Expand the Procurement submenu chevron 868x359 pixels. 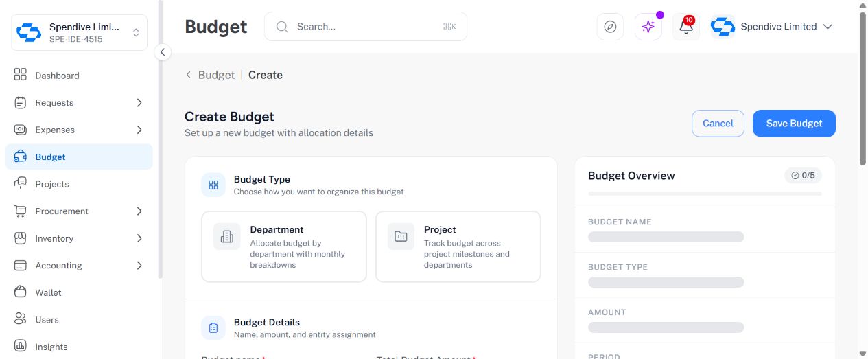click(x=139, y=211)
